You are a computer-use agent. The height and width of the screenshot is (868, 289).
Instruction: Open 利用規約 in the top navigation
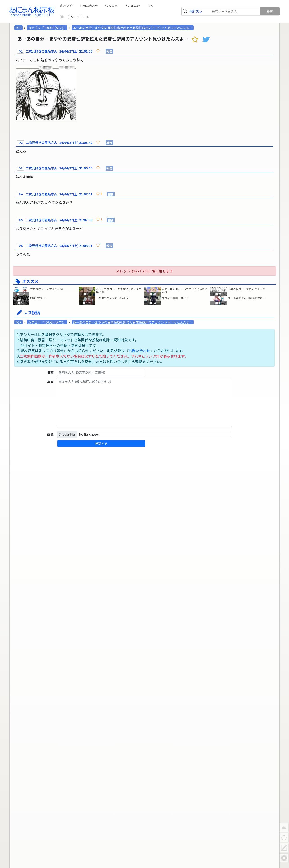click(x=66, y=6)
